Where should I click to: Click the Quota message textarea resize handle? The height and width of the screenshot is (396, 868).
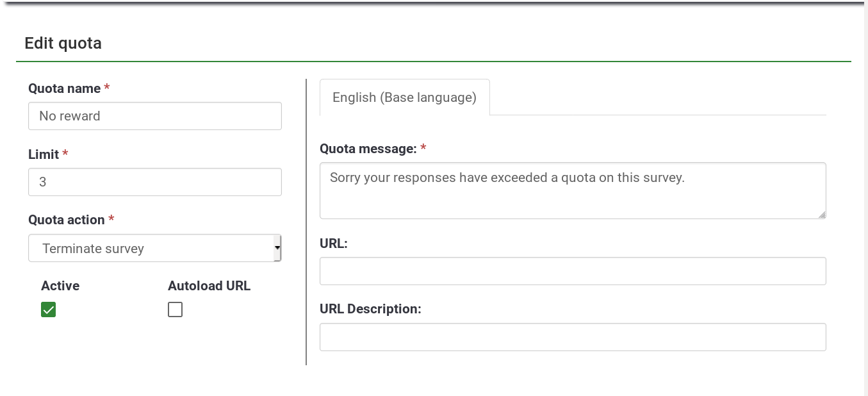click(x=821, y=215)
